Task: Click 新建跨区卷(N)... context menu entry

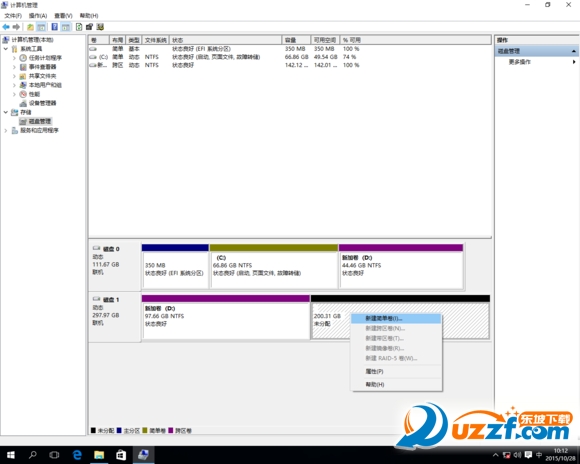Action: [396, 328]
